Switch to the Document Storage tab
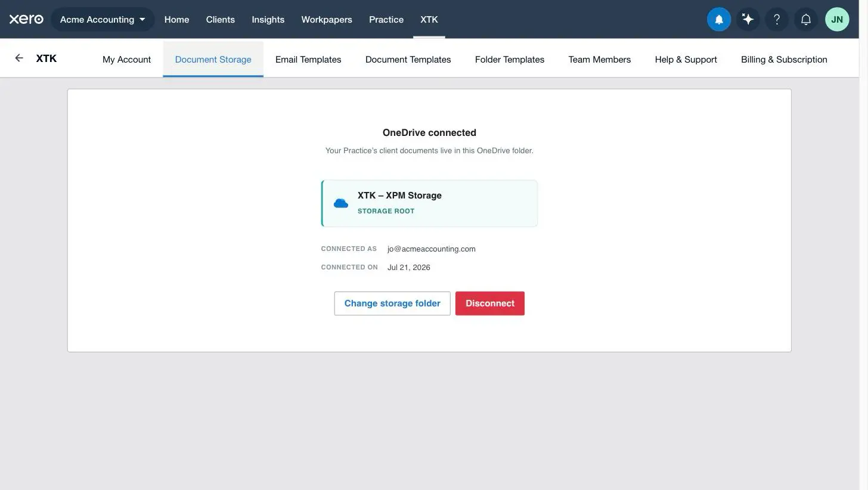868x490 pixels. 213,59
